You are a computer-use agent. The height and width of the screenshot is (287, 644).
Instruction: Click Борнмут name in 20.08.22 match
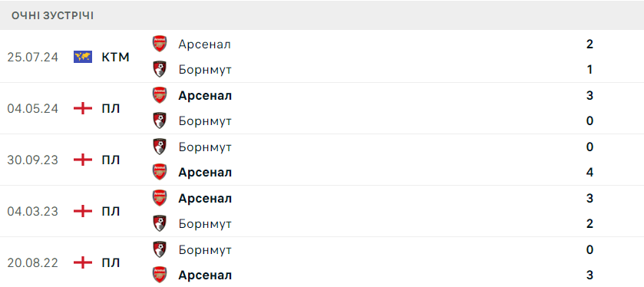click(205, 250)
